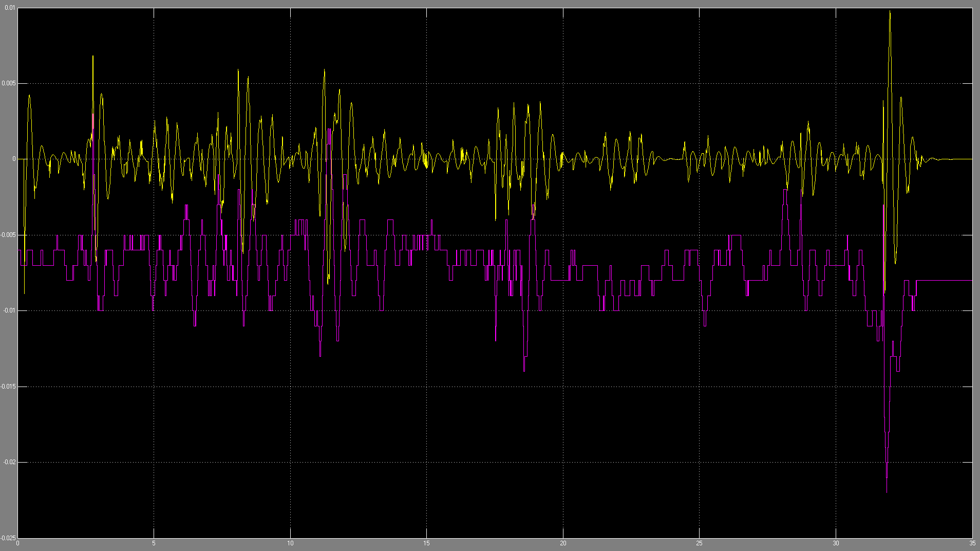Click the x-axis tick label 20
Screen dimensions: 980x551
[x=563, y=543]
